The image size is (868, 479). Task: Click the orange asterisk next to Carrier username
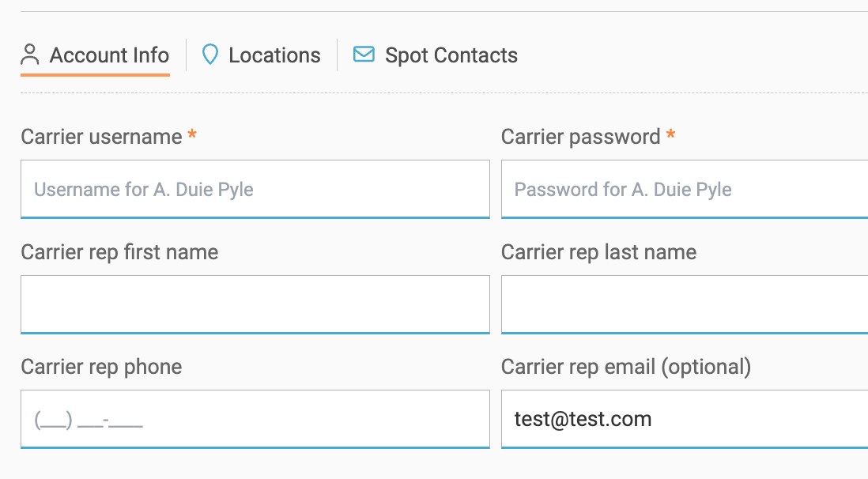click(x=192, y=135)
